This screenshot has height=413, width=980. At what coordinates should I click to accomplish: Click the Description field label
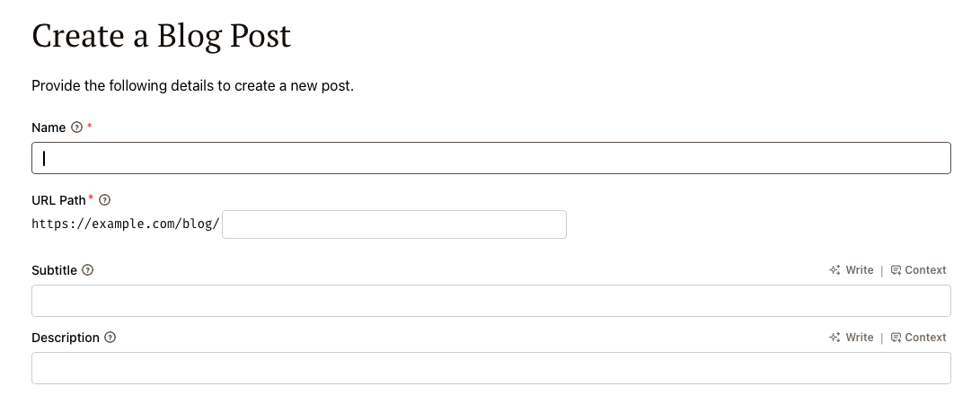65,338
